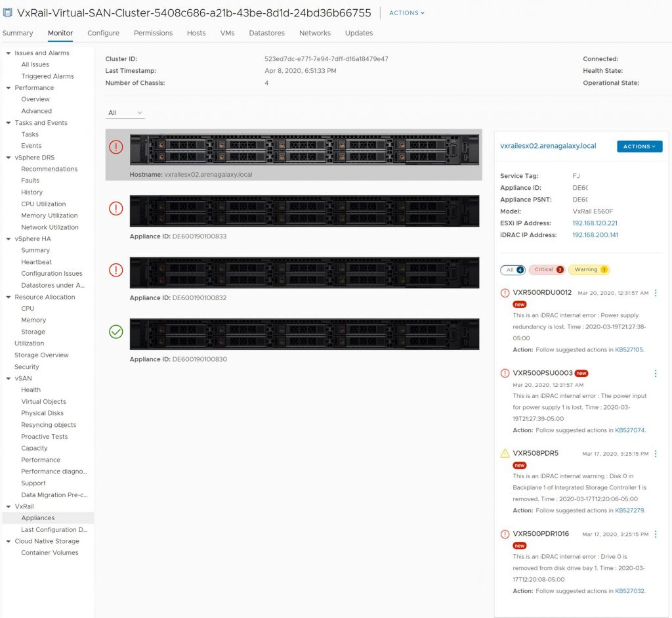Open Security item in sidebar
672x618 pixels.
tap(26, 367)
